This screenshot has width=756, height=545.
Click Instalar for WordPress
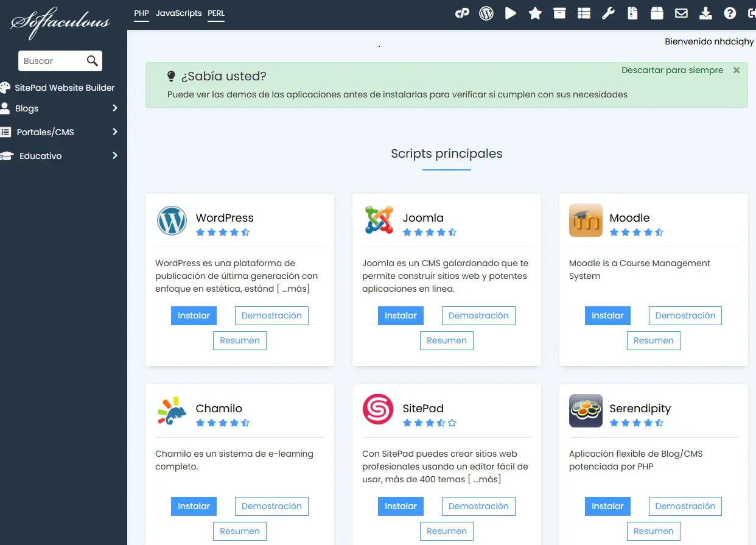click(194, 315)
